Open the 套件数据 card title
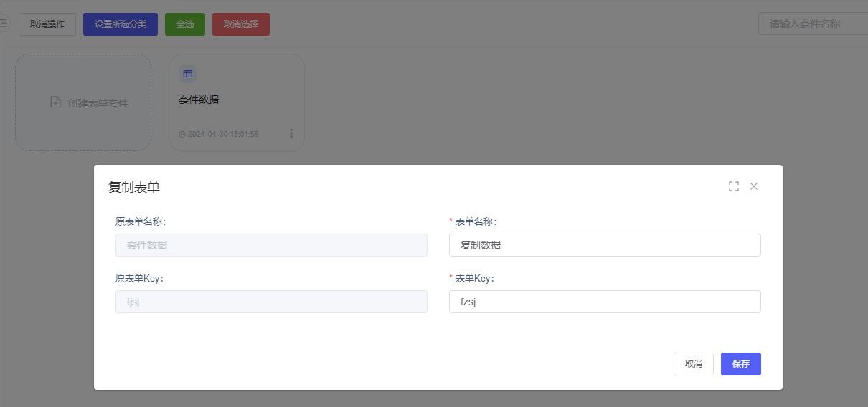This screenshot has height=407, width=868. [x=199, y=100]
